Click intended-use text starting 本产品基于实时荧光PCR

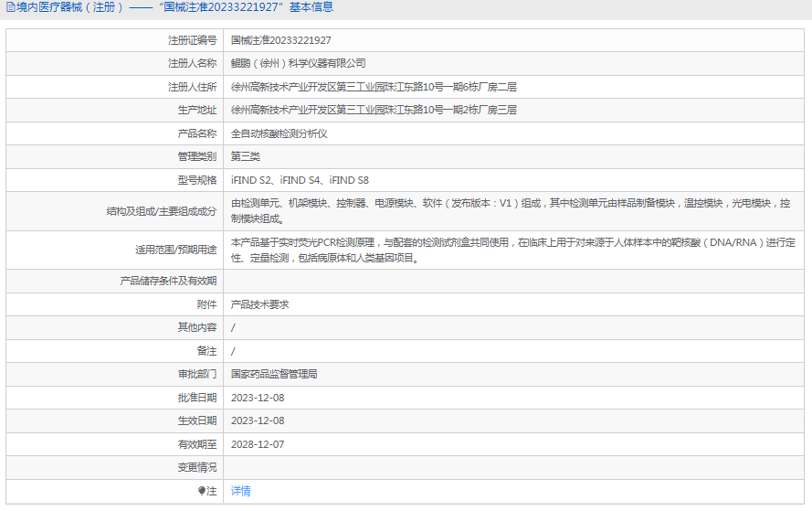[513, 250]
